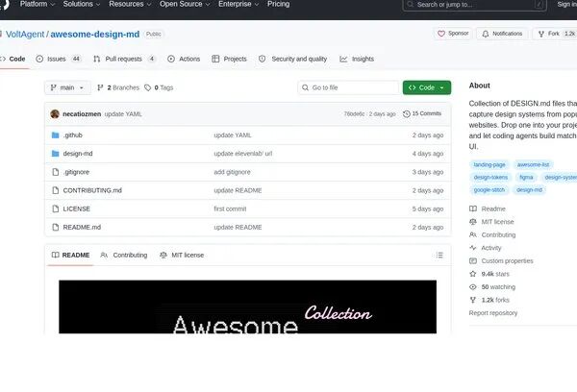577x392 pixels.
Task: Click the awesome-list topic tag
Action: pyautogui.click(x=533, y=164)
